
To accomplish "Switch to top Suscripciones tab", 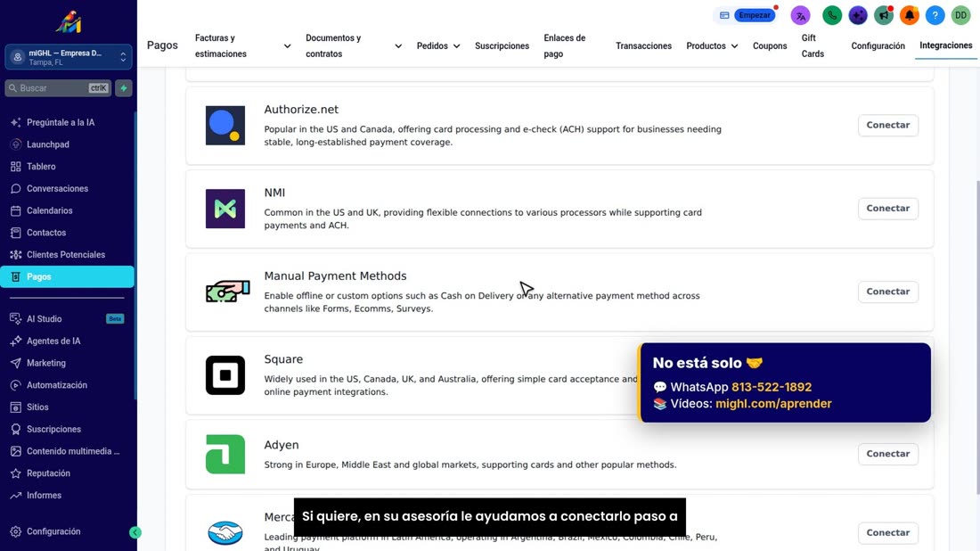I will [x=502, y=45].
